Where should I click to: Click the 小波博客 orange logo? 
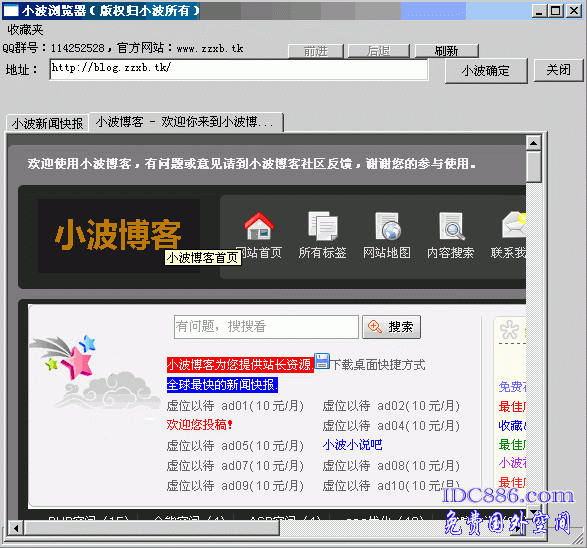click(118, 235)
